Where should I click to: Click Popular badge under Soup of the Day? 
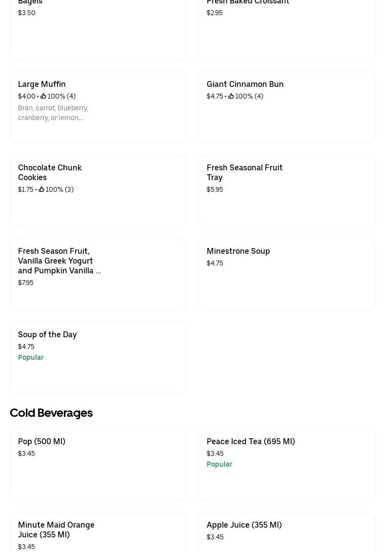[31, 358]
